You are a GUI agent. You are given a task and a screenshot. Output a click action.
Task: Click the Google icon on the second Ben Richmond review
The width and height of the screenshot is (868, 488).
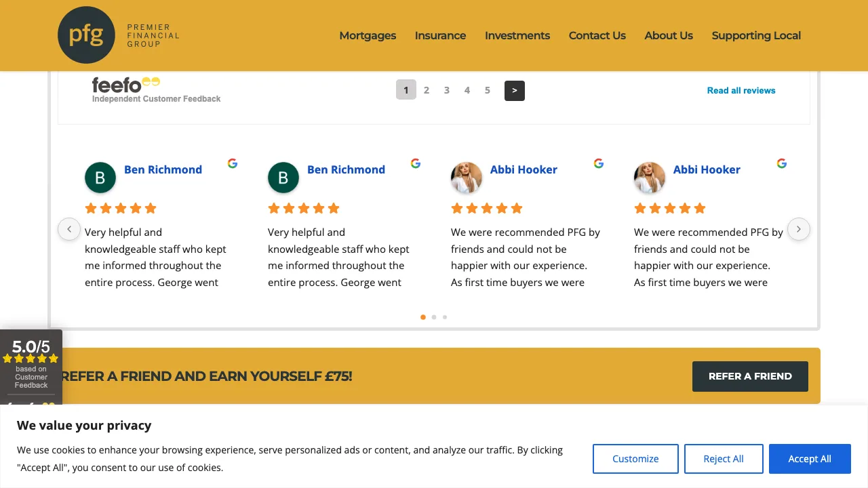tap(416, 163)
